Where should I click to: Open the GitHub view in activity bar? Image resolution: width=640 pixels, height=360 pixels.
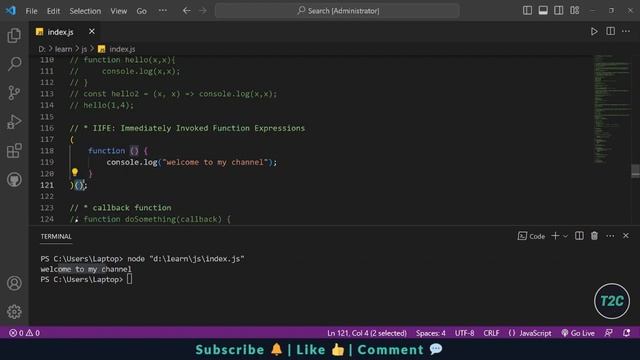pyautogui.click(x=14, y=180)
